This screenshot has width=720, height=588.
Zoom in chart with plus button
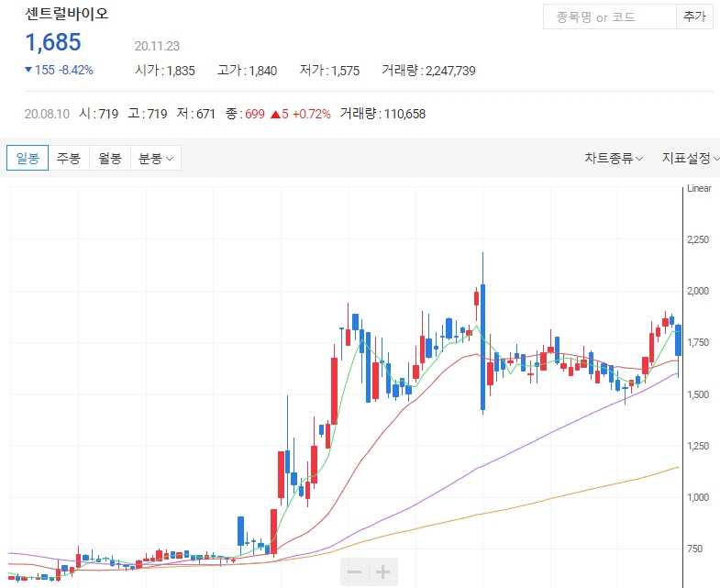383,571
